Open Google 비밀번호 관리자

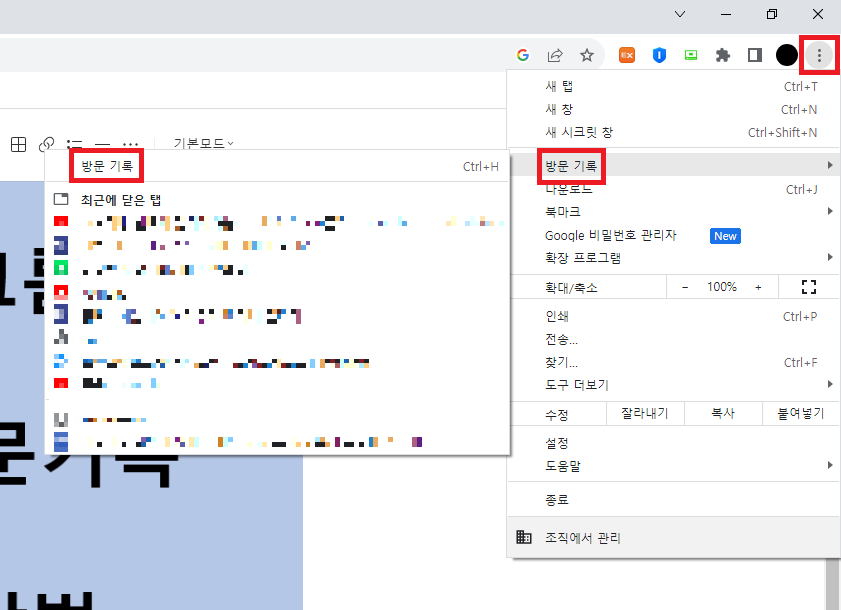673,236
